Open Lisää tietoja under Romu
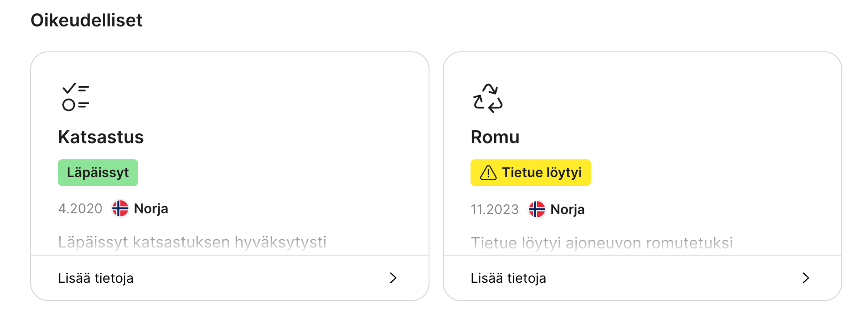This screenshot has width=868, height=321. click(508, 278)
